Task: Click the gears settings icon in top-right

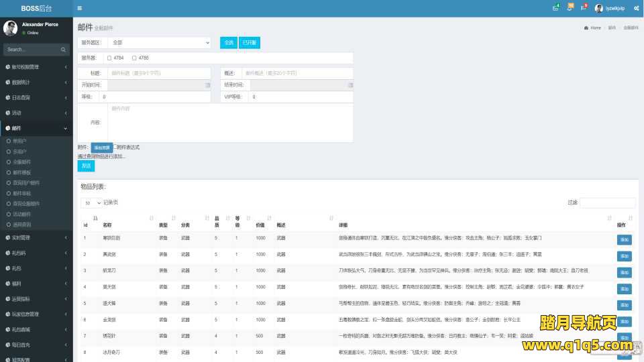Action: [x=636, y=8]
